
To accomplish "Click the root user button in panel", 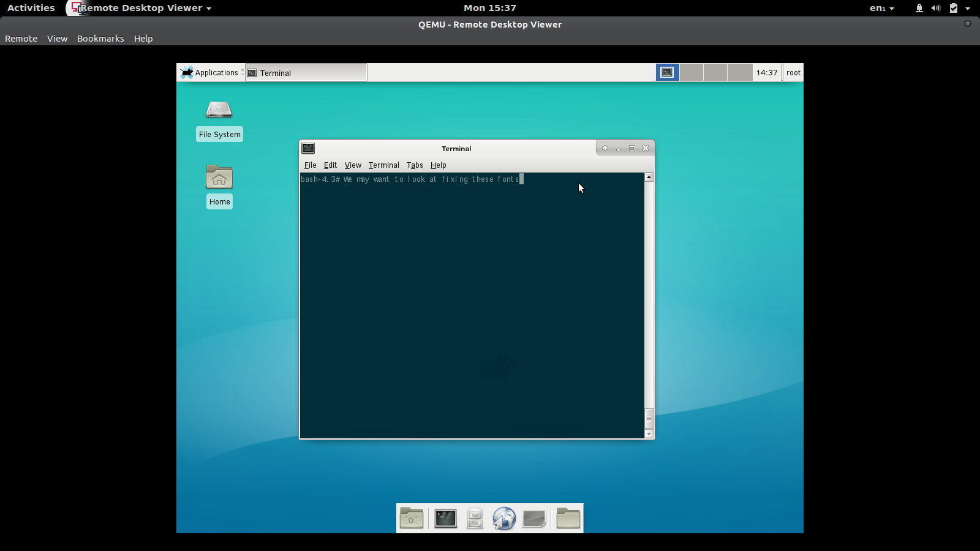I will pyautogui.click(x=793, y=72).
